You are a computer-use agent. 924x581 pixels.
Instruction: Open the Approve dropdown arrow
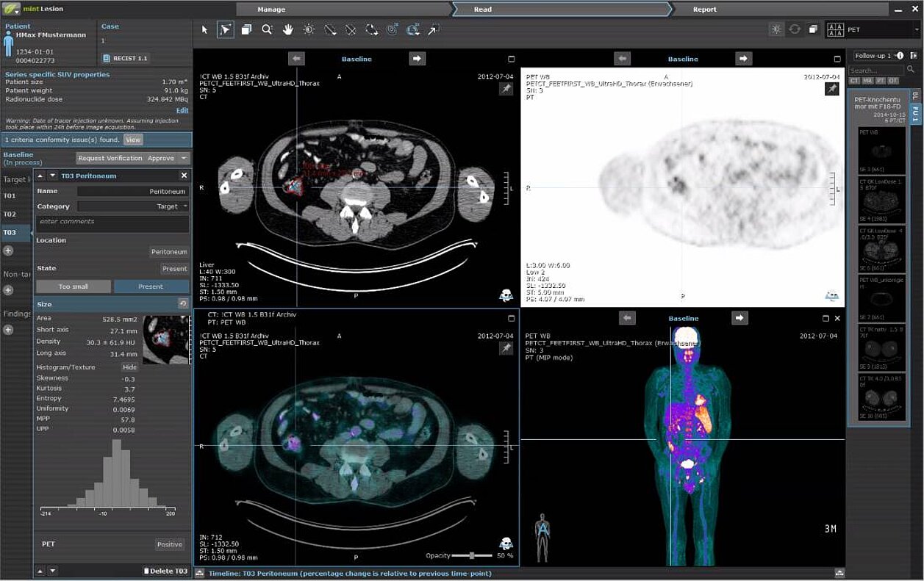(184, 158)
